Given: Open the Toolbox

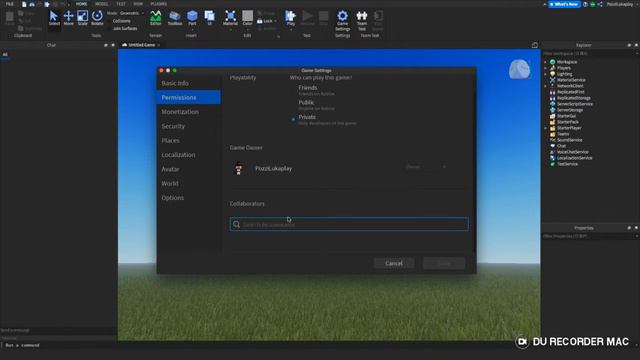Looking at the screenshot, I should (x=175, y=18).
